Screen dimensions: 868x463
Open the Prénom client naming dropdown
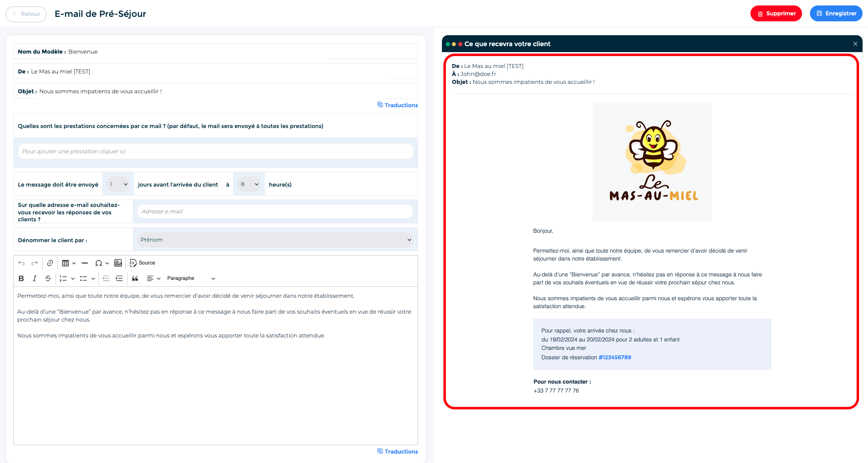click(x=275, y=240)
